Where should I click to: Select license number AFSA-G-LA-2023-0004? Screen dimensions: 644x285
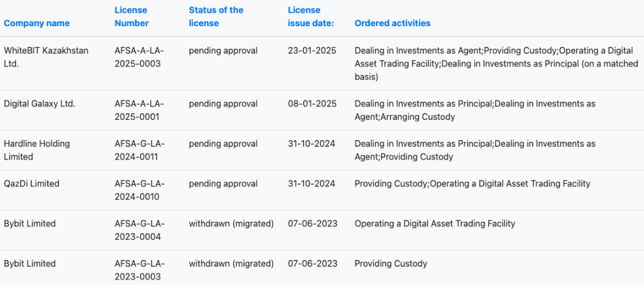pos(139,230)
